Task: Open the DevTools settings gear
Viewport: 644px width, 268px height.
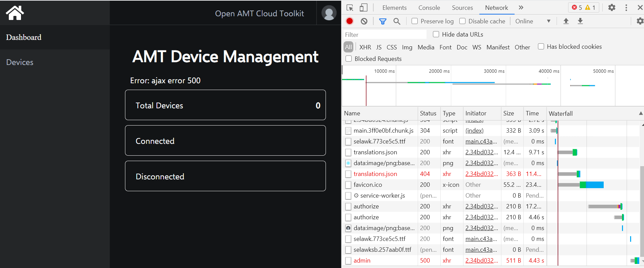Action: (612, 7)
